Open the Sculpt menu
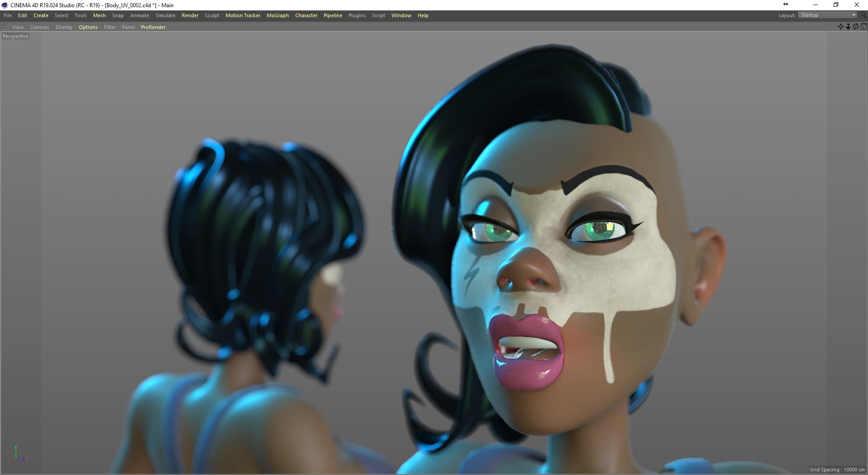This screenshot has height=475, width=868. click(212, 15)
